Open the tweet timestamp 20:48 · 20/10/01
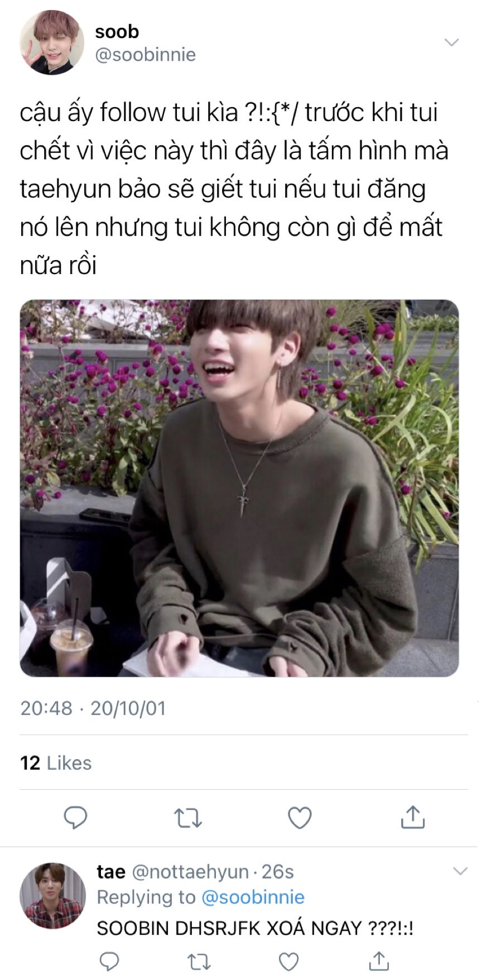Viewport: 482px width, 980px height. 93,708
